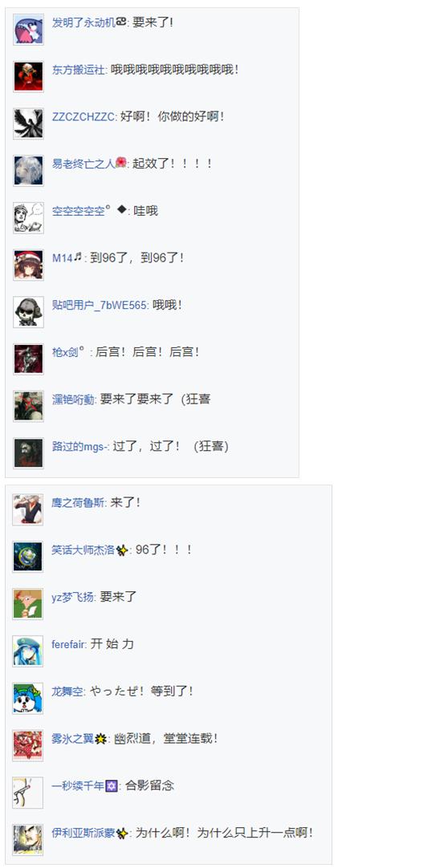This screenshot has width=448, height=868.
Task: Click the flower badge beside 易老终亡之人
Action: (121, 163)
